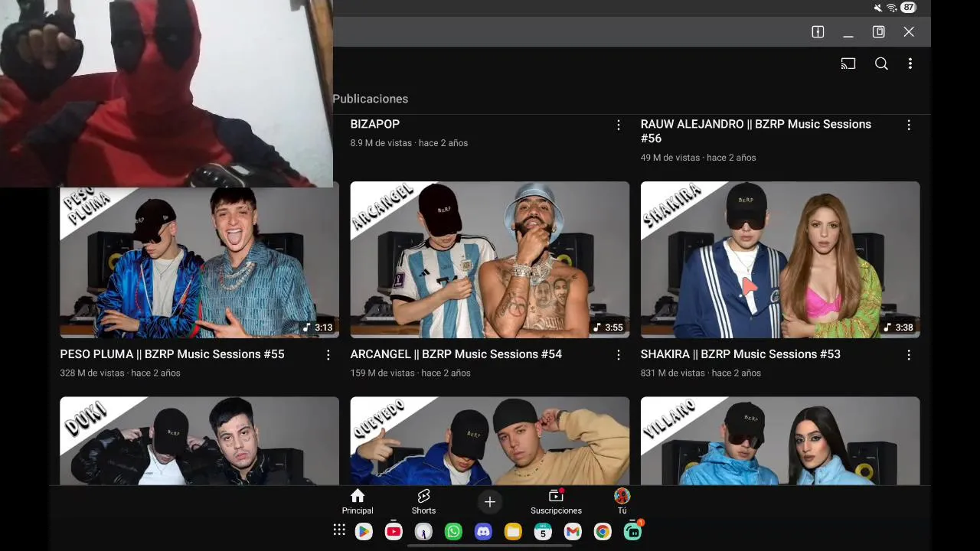Open the yellow Files app in taskbar
This screenshot has width=980, height=551.
pos(513,531)
